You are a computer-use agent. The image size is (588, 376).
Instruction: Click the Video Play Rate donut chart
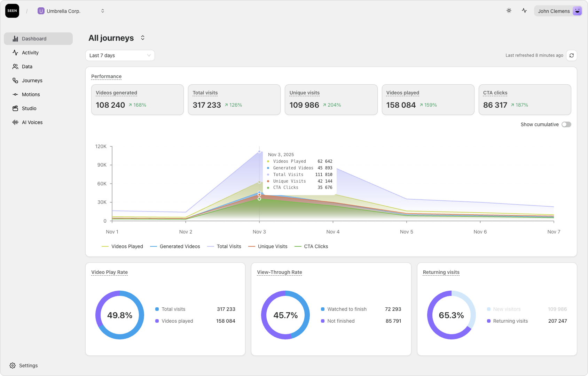click(120, 315)
